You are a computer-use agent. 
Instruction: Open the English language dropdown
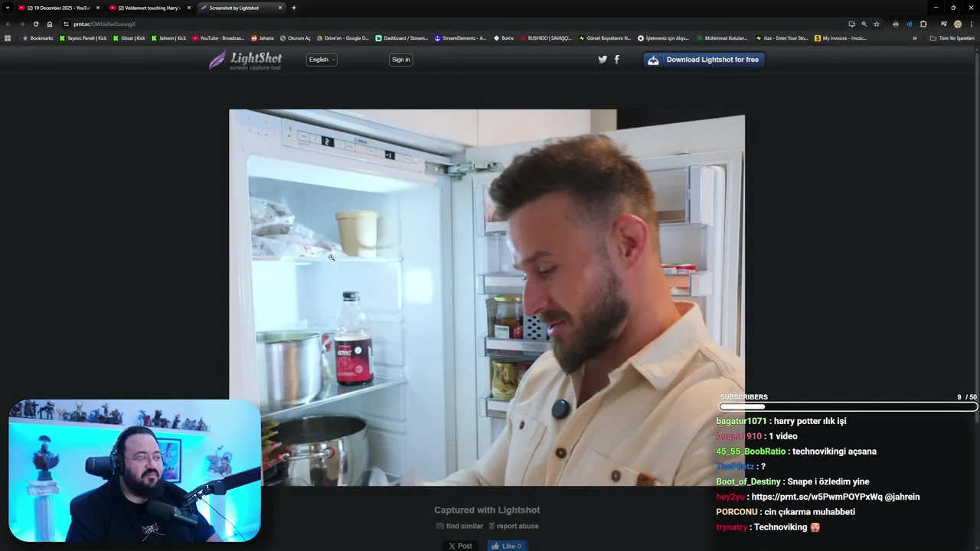322,60
